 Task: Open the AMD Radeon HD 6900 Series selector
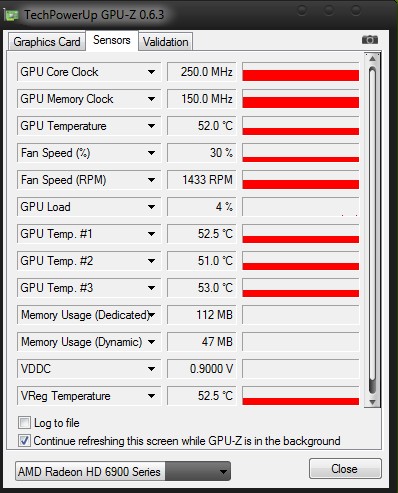123,471
